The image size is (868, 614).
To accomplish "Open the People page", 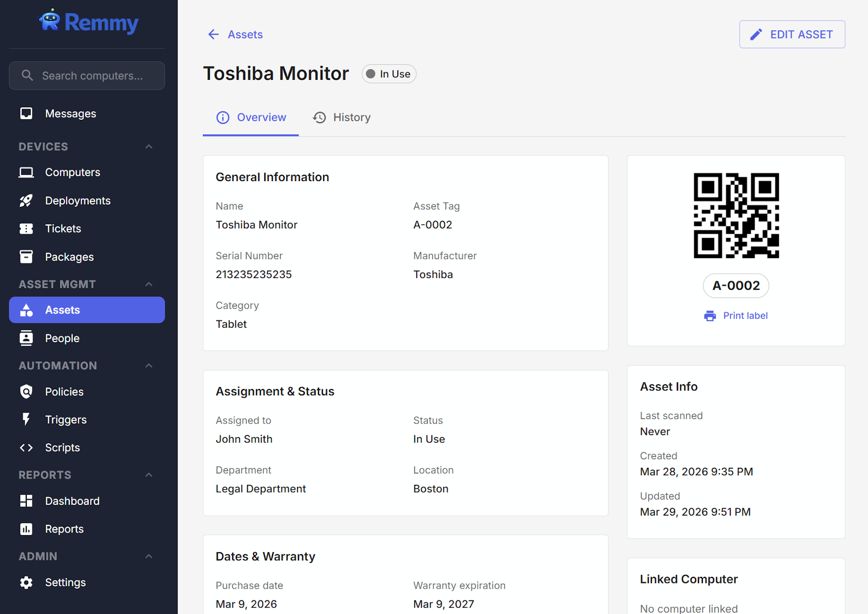I will tap(62, 338).
